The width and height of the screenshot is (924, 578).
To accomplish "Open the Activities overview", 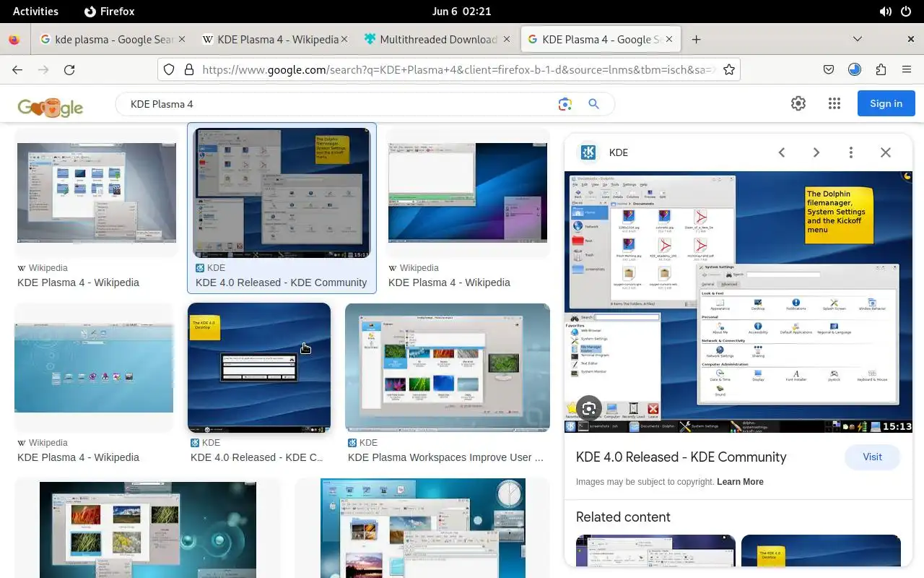I will 35,12.
